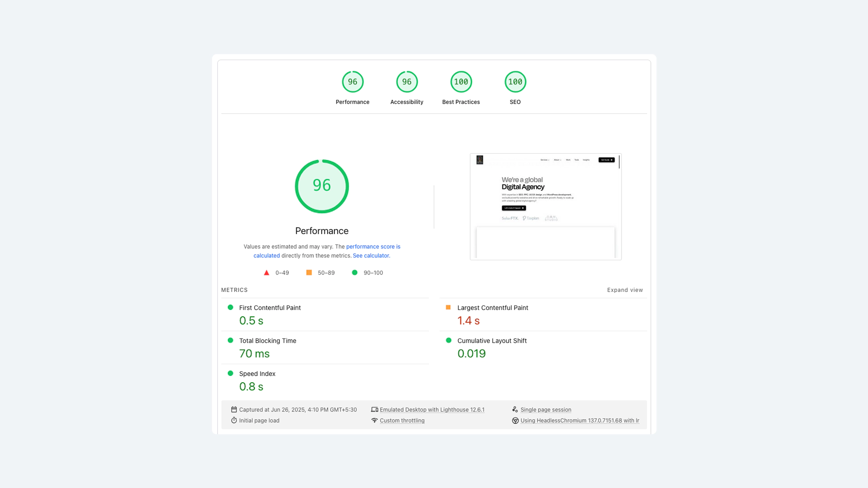Click the Accessibility 96 score gauge
The height and width of the screenshot is (488, 868).
coord(407,82)
